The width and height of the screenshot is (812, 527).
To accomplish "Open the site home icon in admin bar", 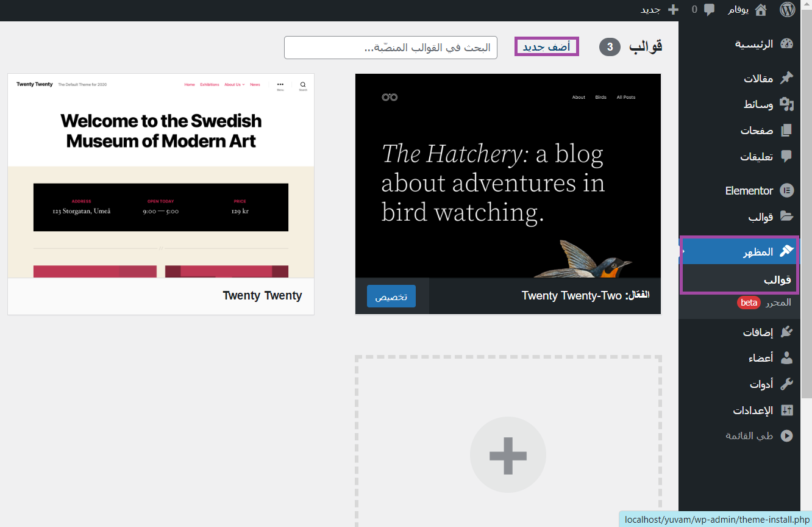I will [761, 10].
